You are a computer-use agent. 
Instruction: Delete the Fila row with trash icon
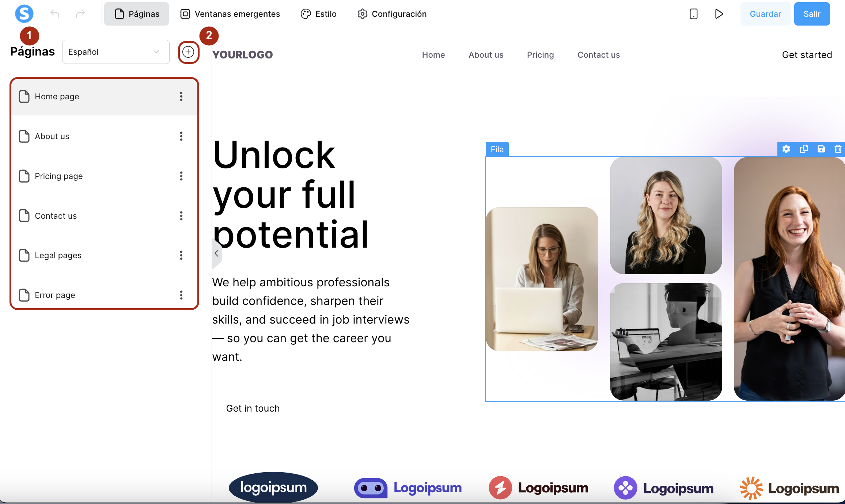coord(838,149)
